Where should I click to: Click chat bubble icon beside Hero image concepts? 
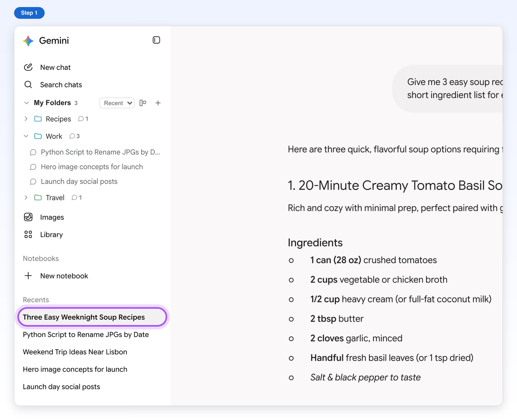[x=33, y=167]
